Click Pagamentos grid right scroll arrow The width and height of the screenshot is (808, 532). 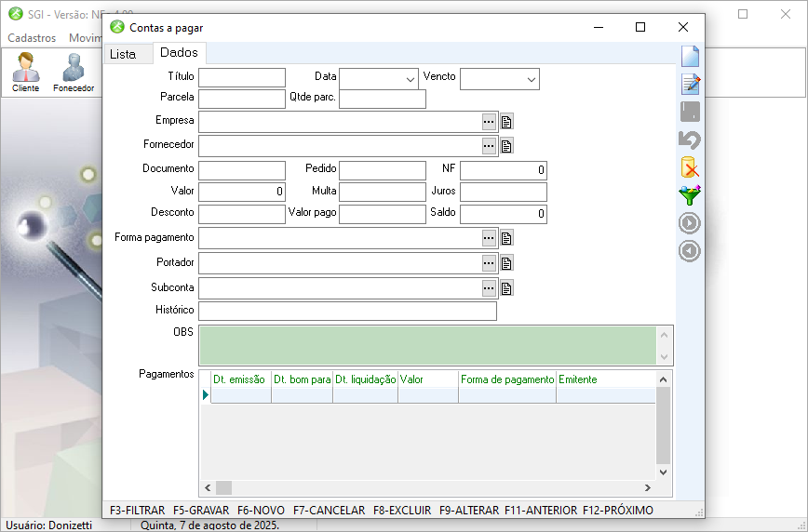[648, 487]
